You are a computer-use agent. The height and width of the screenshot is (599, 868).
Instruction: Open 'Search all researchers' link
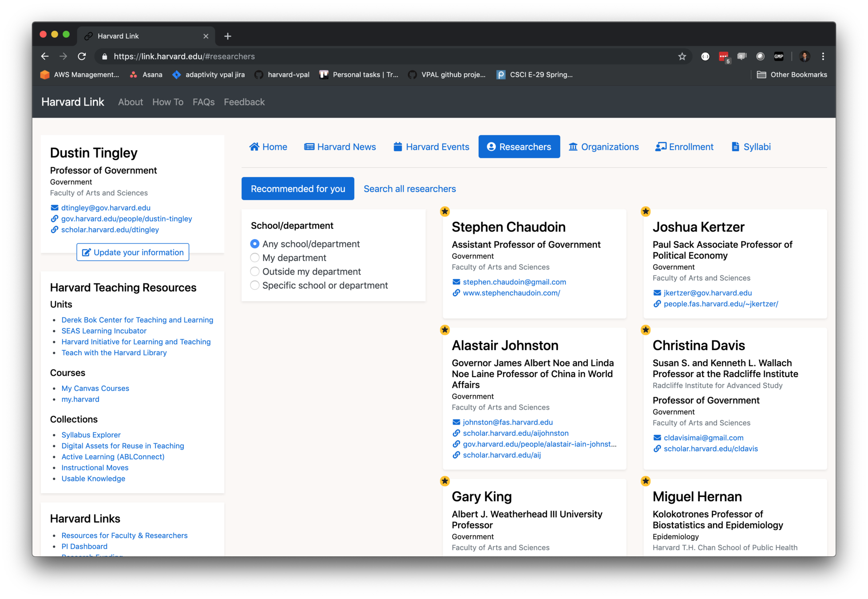pyautogui.click(x=409, y=189)
